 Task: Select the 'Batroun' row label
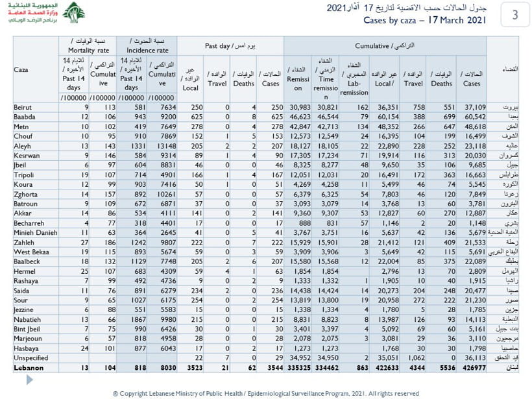pyautogui.click(x=25, y=204)
